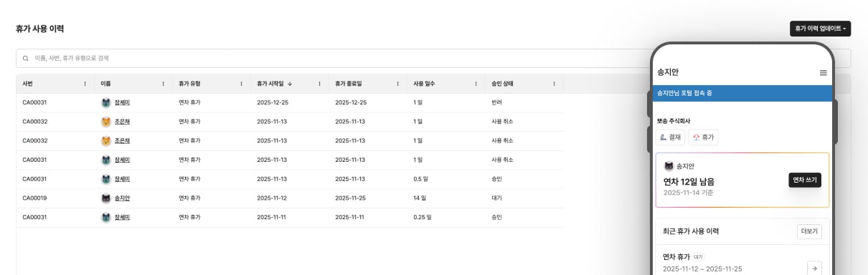Sort by the 승인 상태 column header
Image resolution: width=868 pixels, height=275 pixels.
point(502,84)
